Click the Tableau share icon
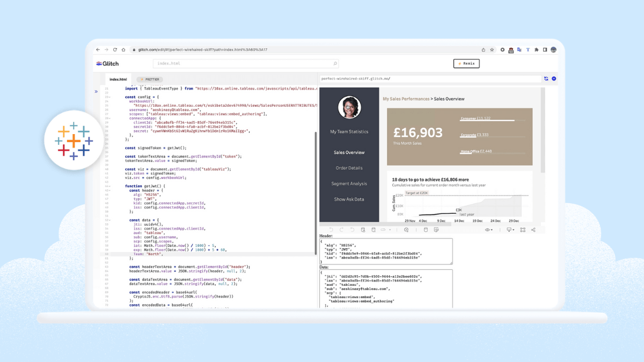Viewport: 644px width, 362px height. click(x=533, y=230)
